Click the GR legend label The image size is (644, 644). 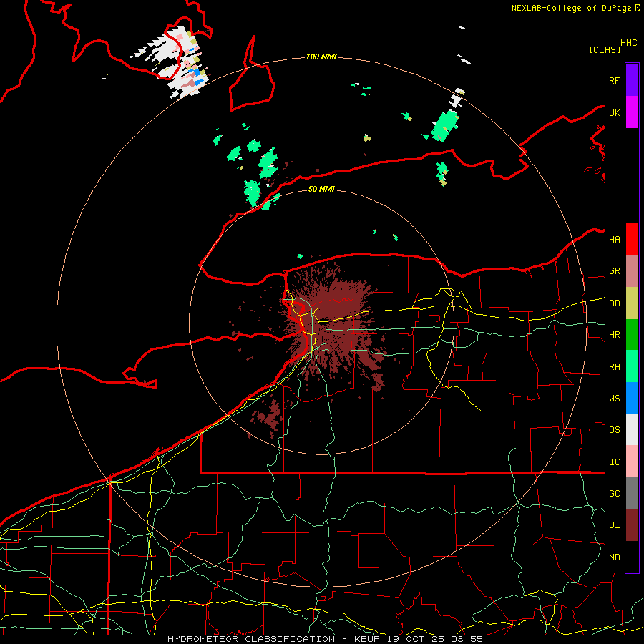tap(615, 271)
